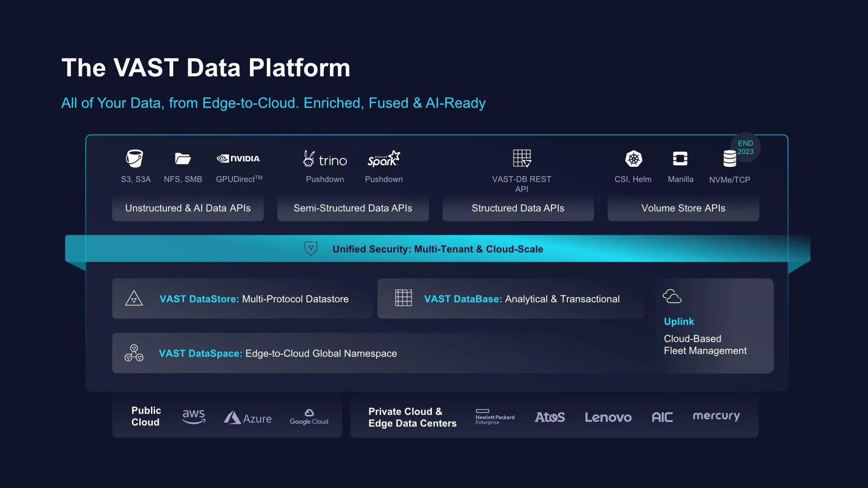Viewport: 868px width, 488px height.
Task: Click the Lenovo logo
Action: pos(608,417)
